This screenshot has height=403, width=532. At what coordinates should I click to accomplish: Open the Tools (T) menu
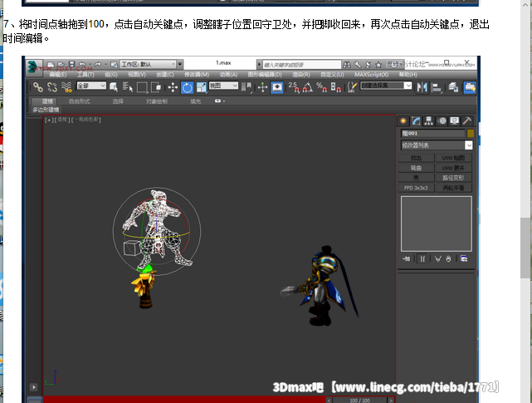click(x=85, y=75)
